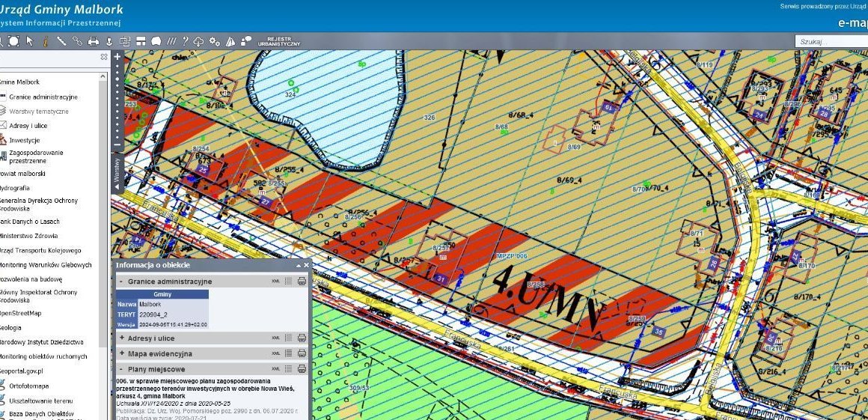Click the cloud download icon

tap(199, 40)
